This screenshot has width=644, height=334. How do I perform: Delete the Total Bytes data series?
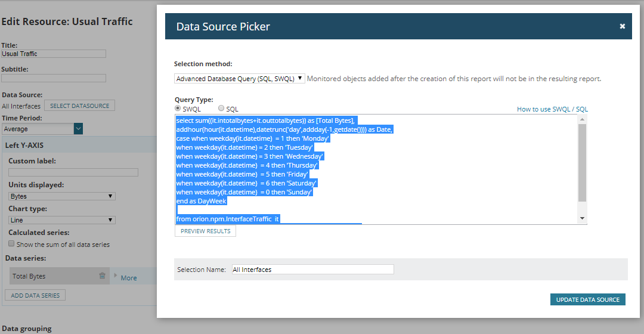click(x=103, y=276)
